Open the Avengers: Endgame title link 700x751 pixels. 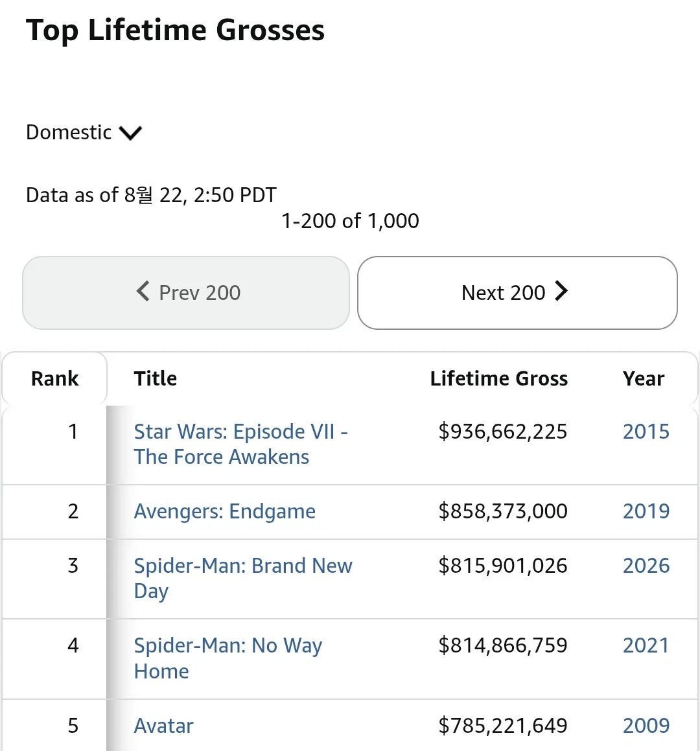click(225, 511)
